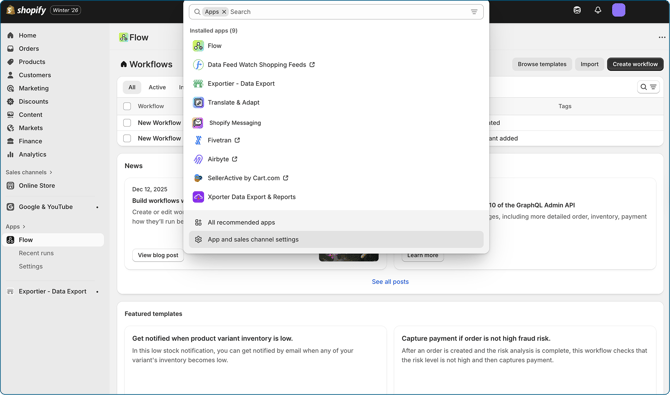Expand the Apps section chevron in sidebar
This screenshot has height=395, width=670.
click(x=24, y=227)
